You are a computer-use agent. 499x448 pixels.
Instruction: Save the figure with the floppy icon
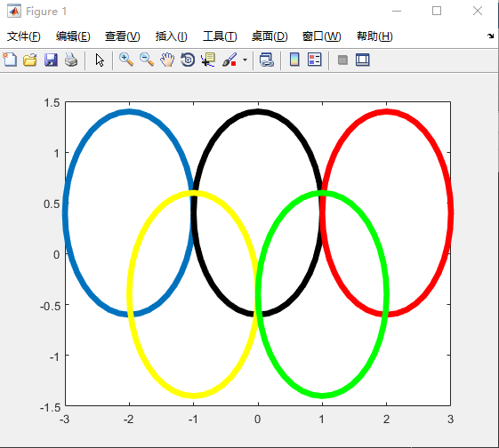[51, 60]
